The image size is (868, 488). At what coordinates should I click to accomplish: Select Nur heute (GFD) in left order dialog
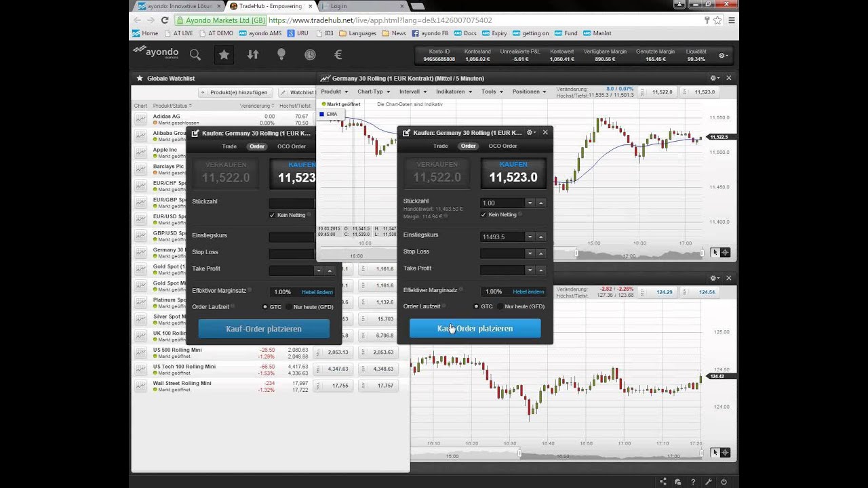tap(288, 307)
